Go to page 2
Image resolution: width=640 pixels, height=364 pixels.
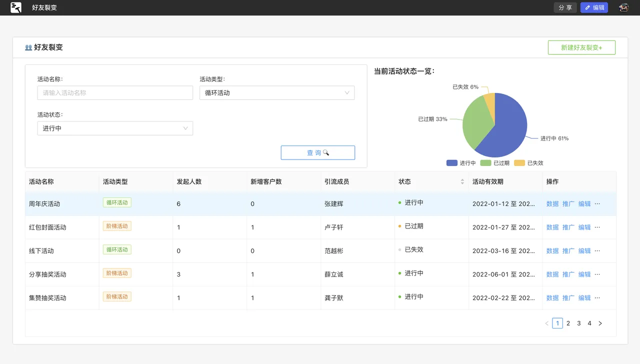click(x=568, y=323)
